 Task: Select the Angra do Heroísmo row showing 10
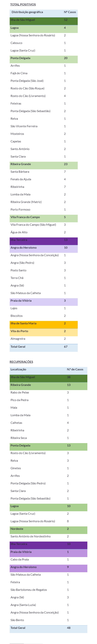[x=44, y=248]
